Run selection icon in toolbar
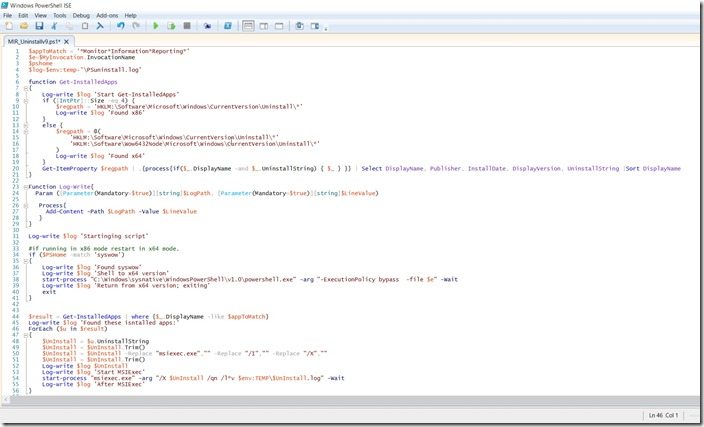This screenshot has height=427, width=704. (x=171, y=26)
